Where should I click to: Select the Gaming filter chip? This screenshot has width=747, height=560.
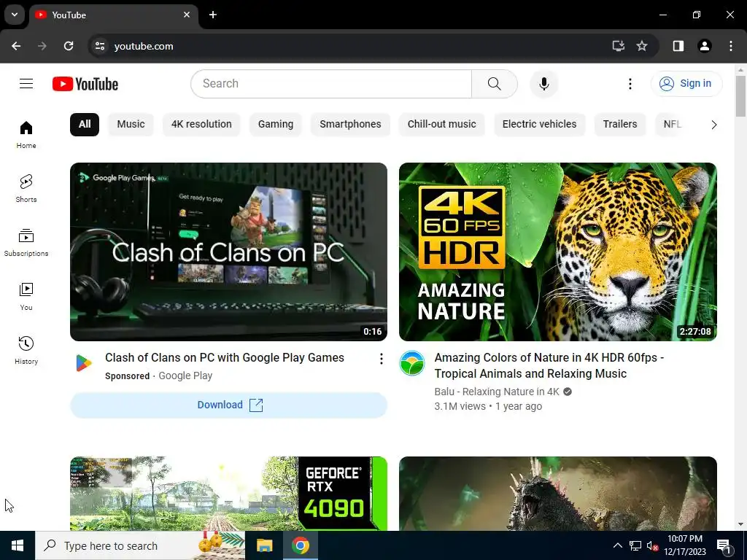275,124
